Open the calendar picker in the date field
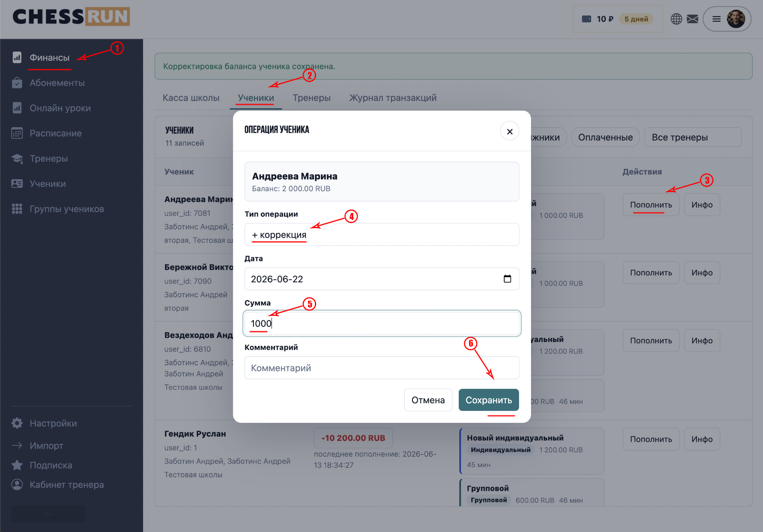Image resolution: width=763 pixels, height=532 pixels. [x=507, y=279]
